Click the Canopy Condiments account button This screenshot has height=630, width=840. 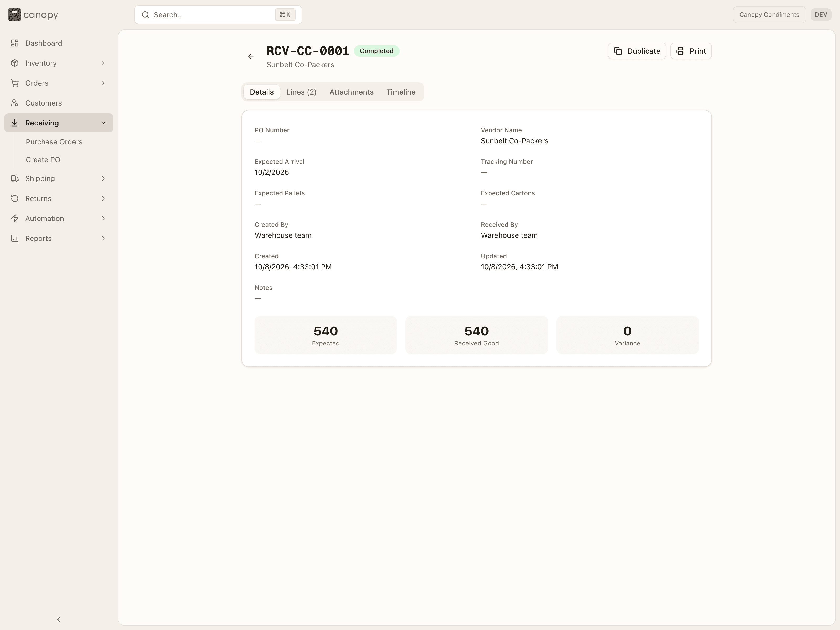(x=769, y=15)
